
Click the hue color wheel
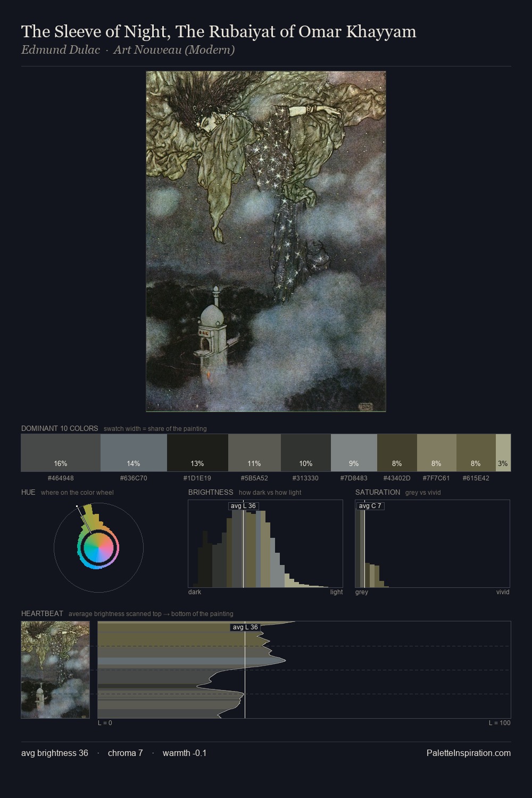98,547
